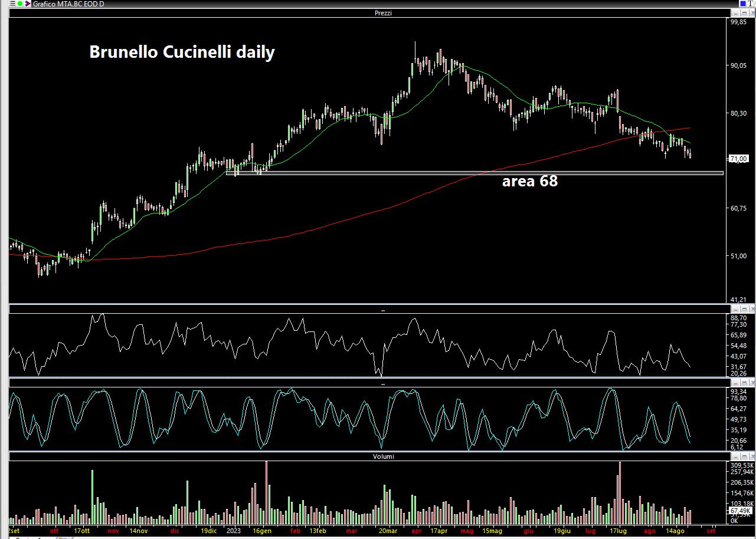Screen dimensions: 756x539
Task: Click the red 'nov' month label
Action: pos(114,531)
